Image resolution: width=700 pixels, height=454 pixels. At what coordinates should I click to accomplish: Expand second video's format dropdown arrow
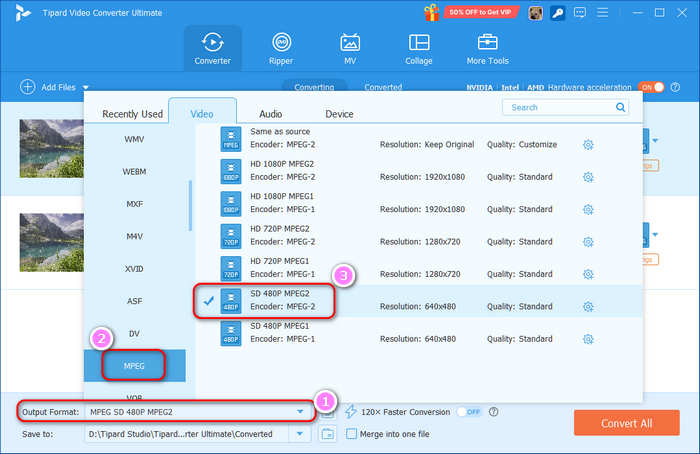[x=655, y=235]
